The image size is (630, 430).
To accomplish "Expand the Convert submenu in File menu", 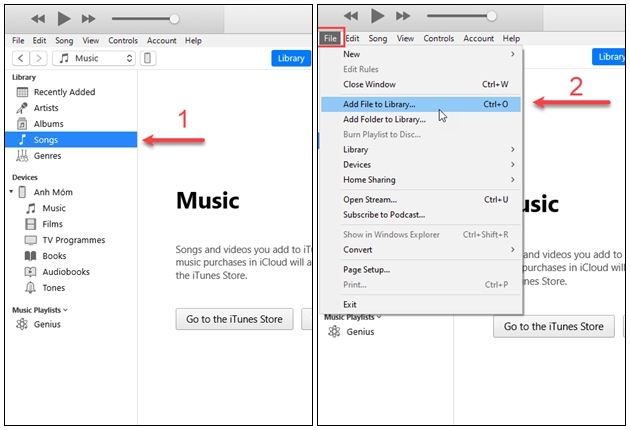I will 421,250.
